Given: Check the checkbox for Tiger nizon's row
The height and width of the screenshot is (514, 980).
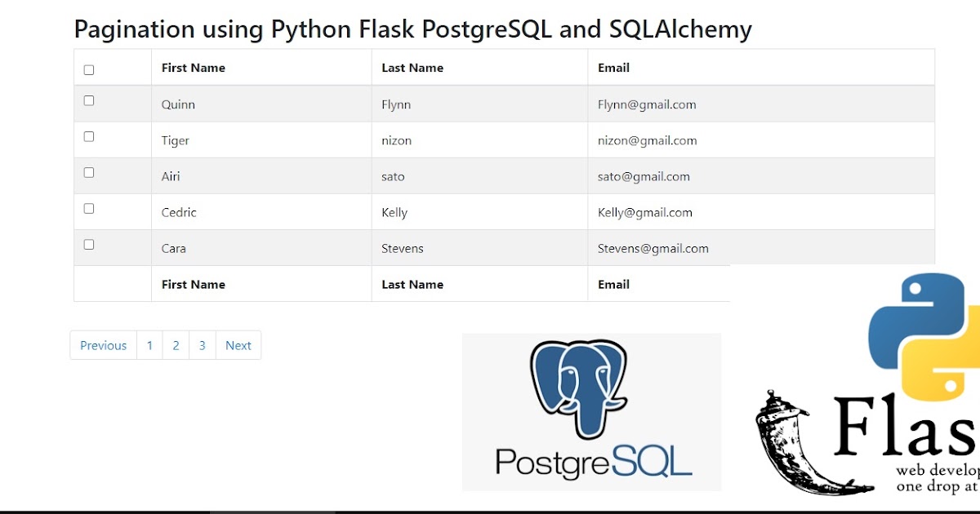Looking at the screenshot, I should pos(88,136).
